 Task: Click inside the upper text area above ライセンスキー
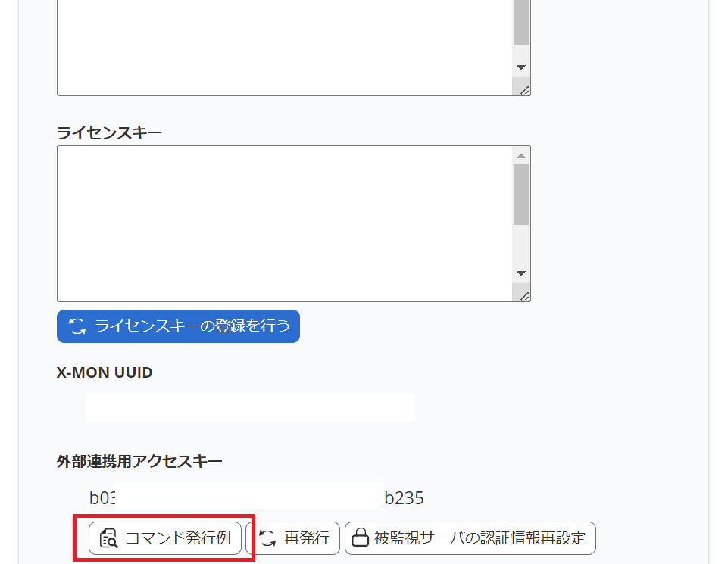click(x=284, y=45)
